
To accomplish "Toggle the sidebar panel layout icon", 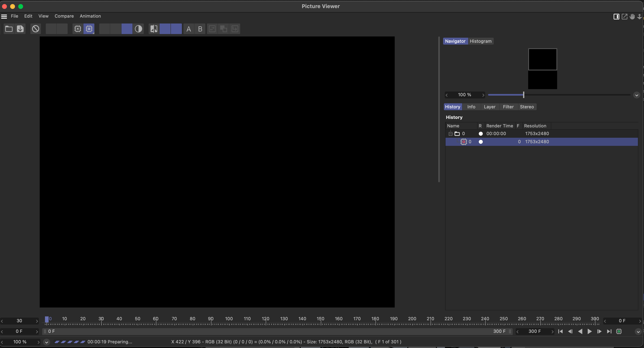I will pos(616,16).
